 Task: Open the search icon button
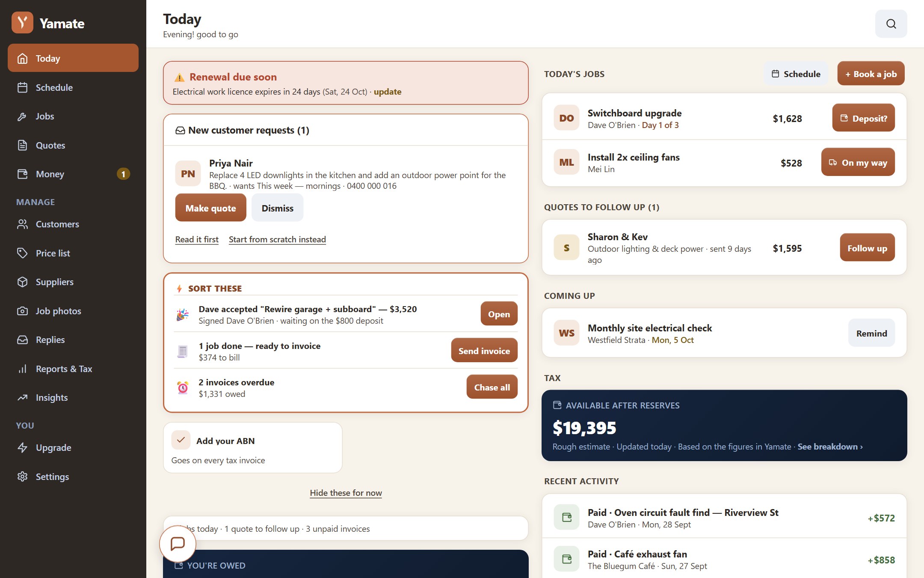(891, 24)
